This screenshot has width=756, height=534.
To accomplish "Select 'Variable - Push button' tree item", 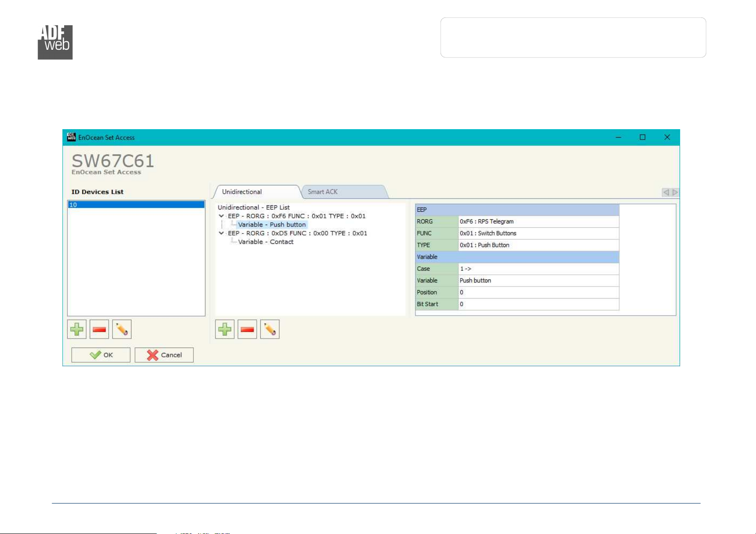I will 272,225.
